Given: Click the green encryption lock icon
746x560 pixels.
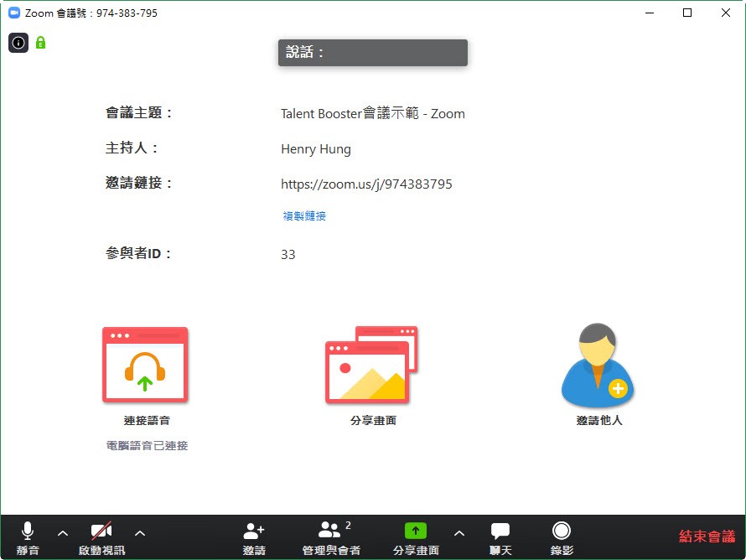Looking at the screenshot, I should [41, 43].
